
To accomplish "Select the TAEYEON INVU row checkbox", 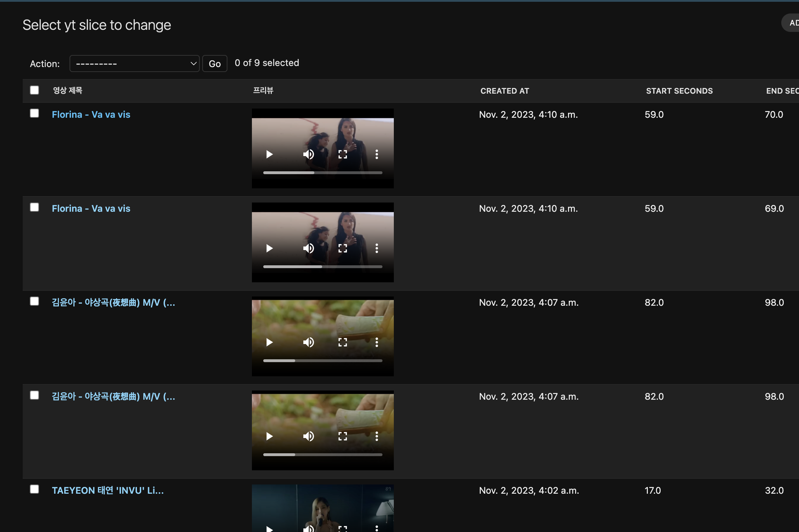I will pyautogui.click(x=34, y=489).
